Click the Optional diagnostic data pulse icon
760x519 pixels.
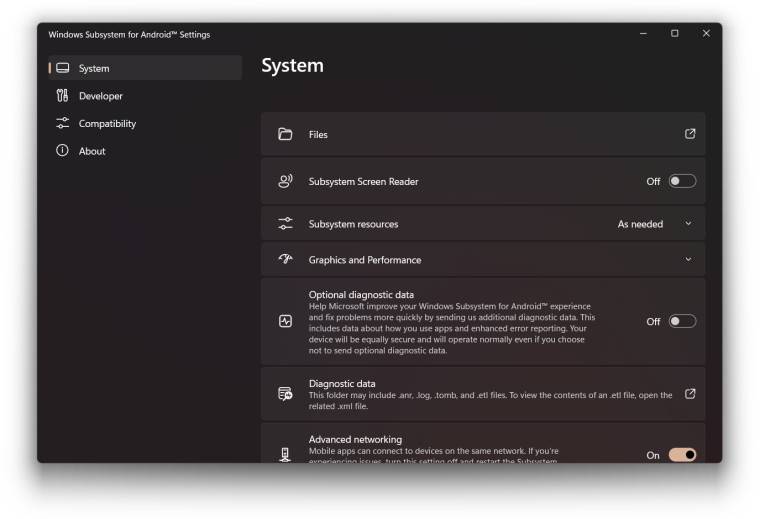[285, 321]
